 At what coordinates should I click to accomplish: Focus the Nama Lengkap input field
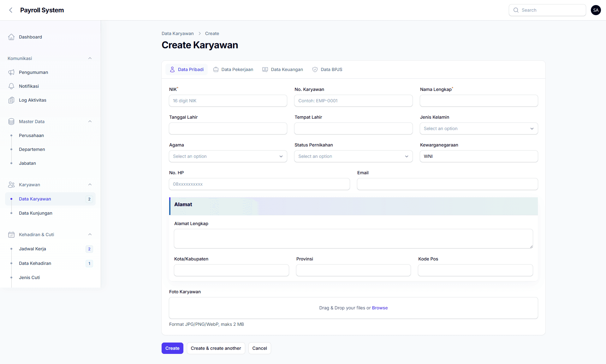pos(479,101)
